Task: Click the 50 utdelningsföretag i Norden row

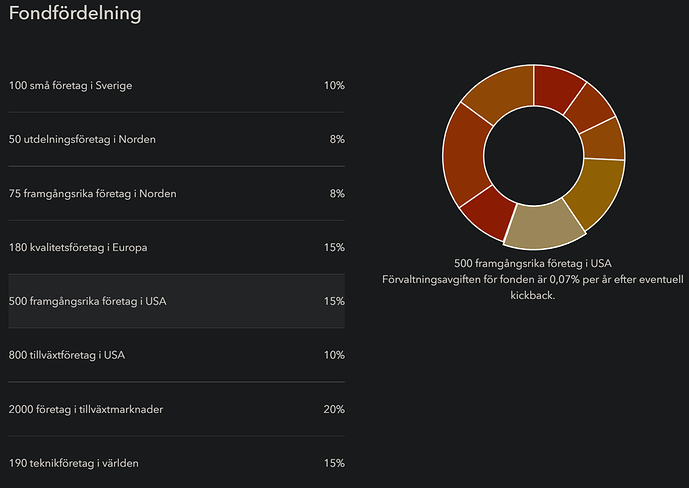Action: point(176,140)
